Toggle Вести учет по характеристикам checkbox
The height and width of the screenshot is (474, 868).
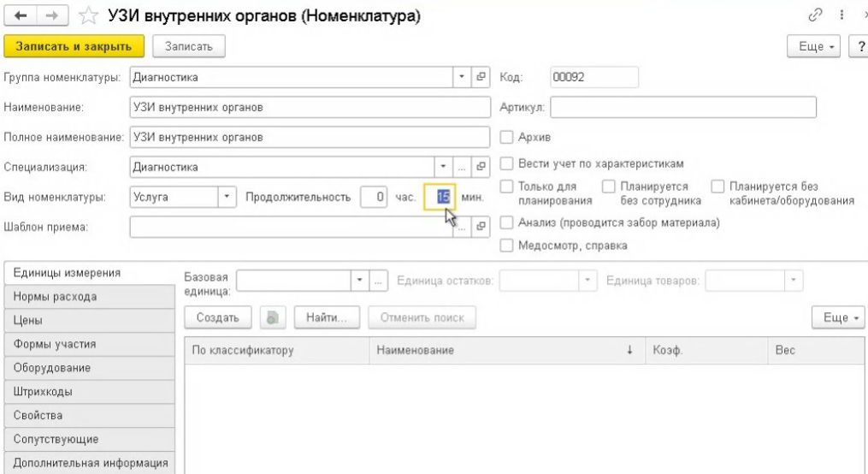pos(506,163)
